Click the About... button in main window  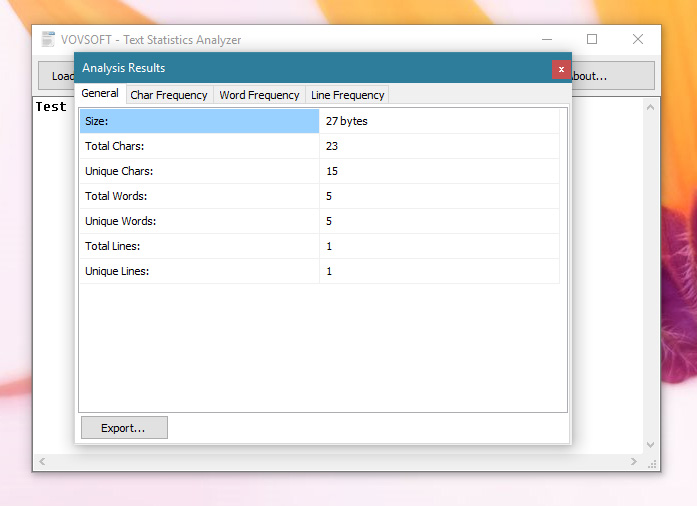coord(613,76)
